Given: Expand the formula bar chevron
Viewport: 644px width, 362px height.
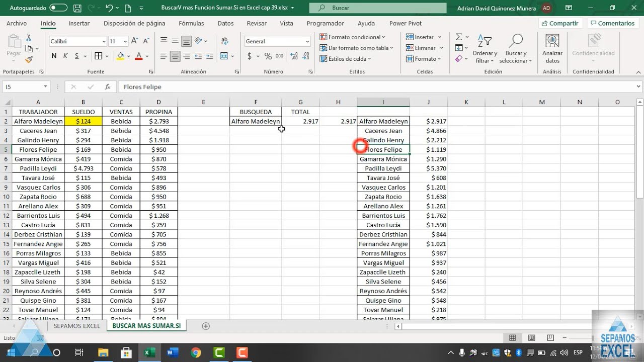Looking at the screenshot, I should tap(639, 87).
